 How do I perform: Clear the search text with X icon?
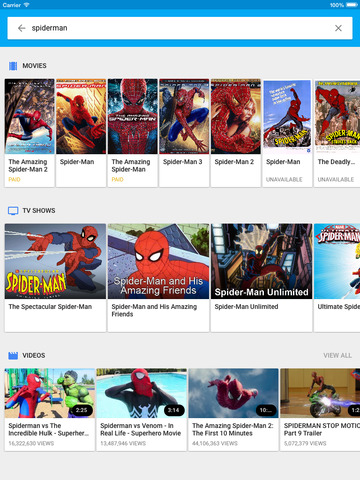[338, 28]
